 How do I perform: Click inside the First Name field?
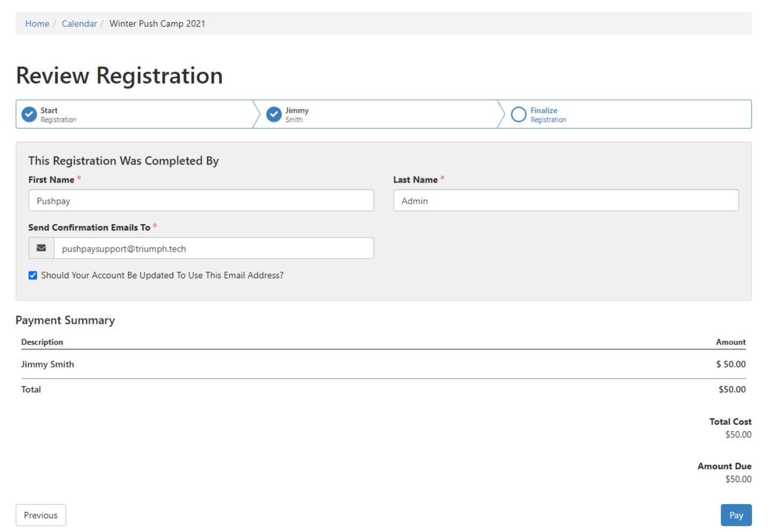(201, 200)
